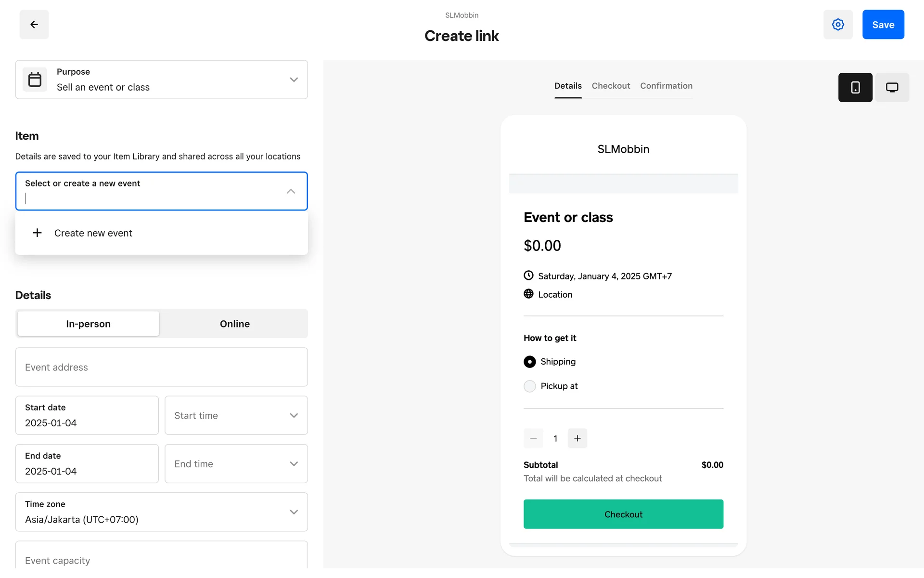Viewport: 924px width, 578px height.
Task: Switch to mobile preview icon
Action: [855, 88]
